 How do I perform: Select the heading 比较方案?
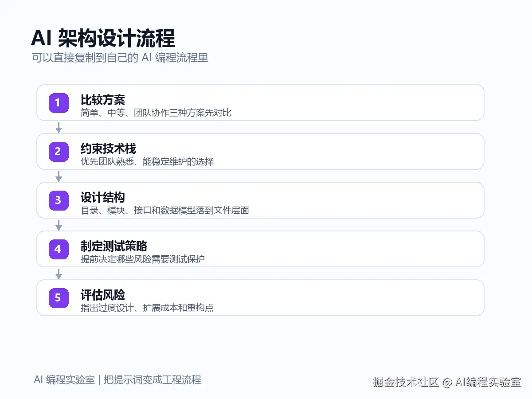(x=103, y=100)
